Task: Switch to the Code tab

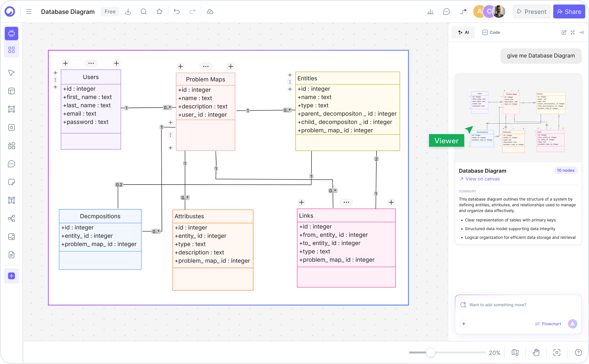Action: (491, 32)
